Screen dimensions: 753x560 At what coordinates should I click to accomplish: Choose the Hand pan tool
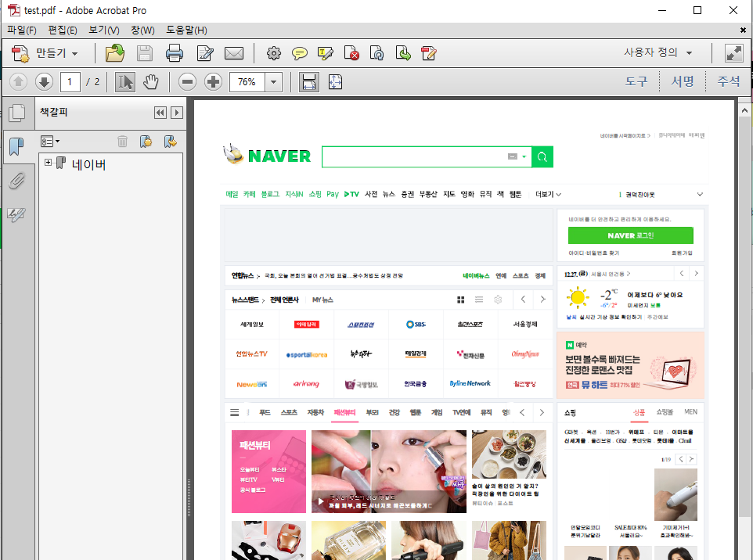151,82
